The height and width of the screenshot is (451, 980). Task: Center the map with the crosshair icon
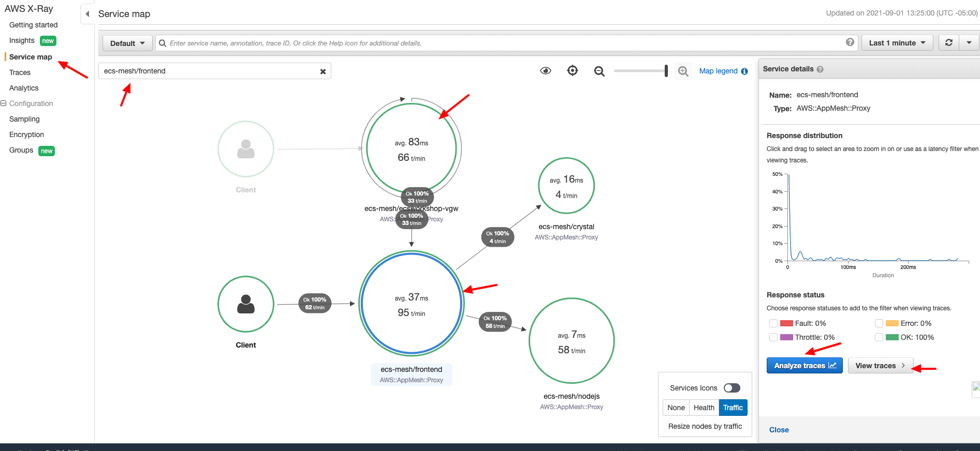point(573,71)
